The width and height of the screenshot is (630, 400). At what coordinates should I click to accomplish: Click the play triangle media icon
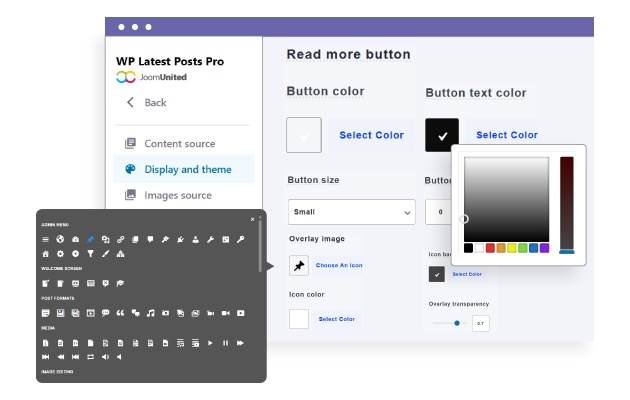point(210,343)
